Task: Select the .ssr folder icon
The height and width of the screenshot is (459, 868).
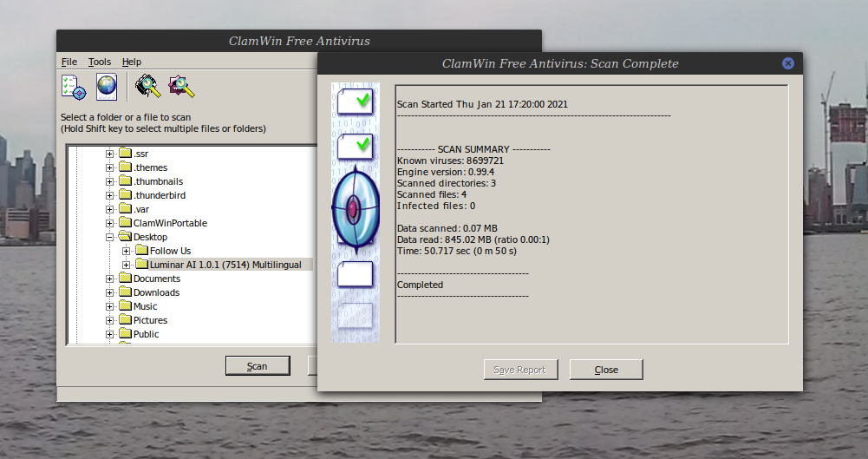Action: 125,153
